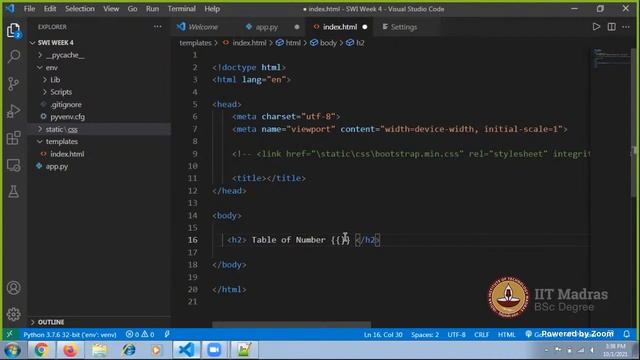Screen dimensions: 640x360
Task: Expand the Scripts folder
Action: pyautogui.click(x=61, y=92)
